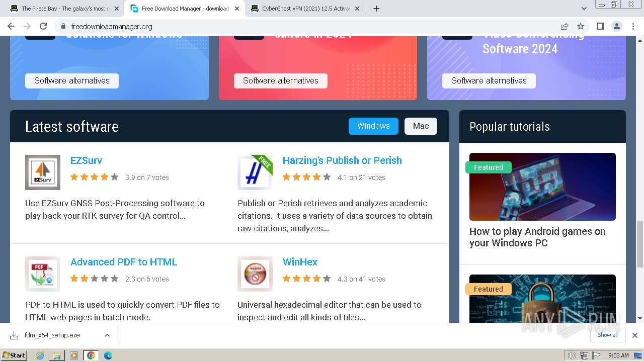The height and width of the screenshot is (362, 644).
Task: Go back to the previous page
Action: [x=11, y=26]
